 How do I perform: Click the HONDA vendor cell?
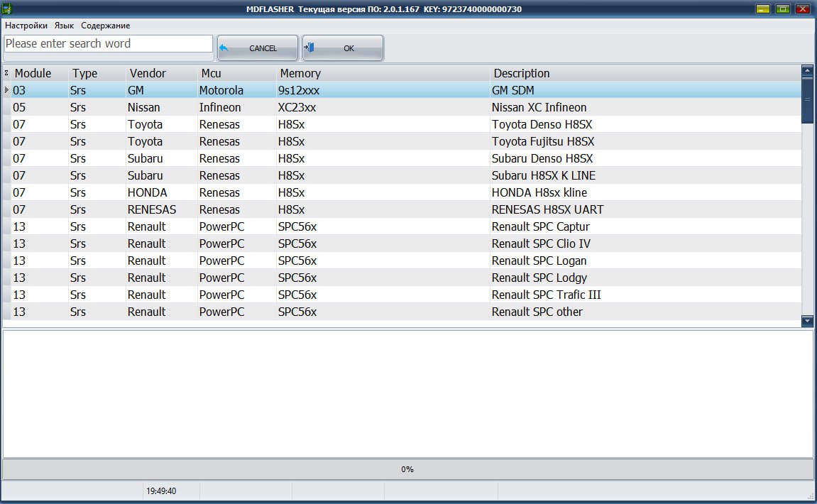162,192
